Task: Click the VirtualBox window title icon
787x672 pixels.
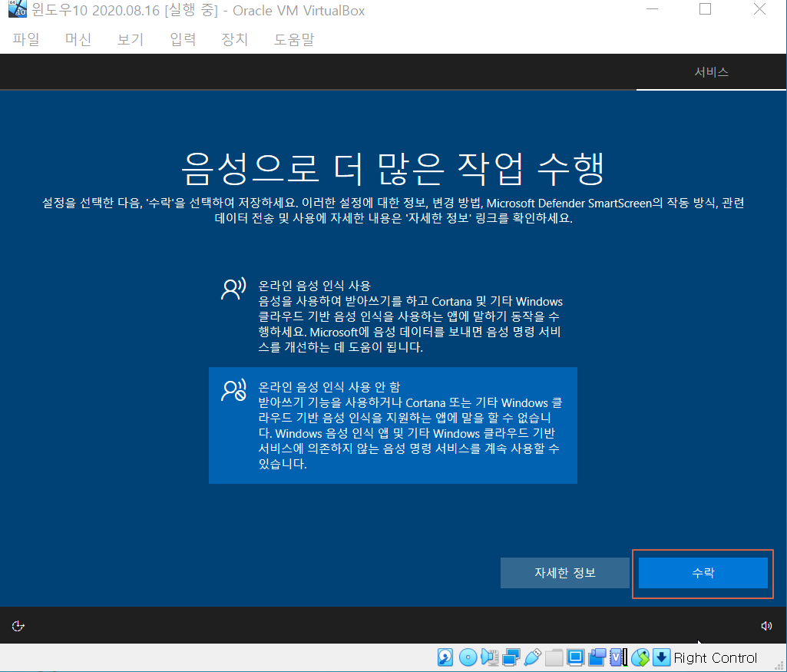Action: click(x=17, y=8)
